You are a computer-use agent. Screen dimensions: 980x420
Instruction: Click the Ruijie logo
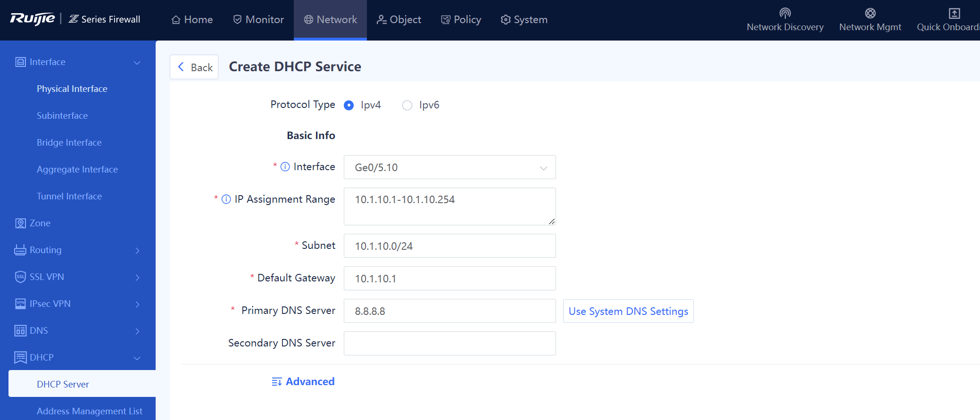tap(32, 19)
